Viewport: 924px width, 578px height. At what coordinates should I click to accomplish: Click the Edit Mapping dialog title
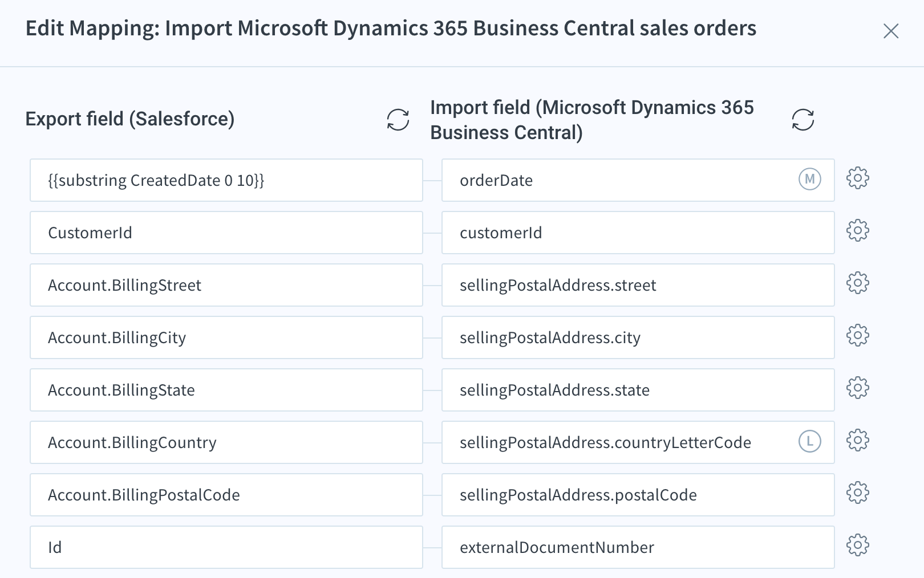pos(391,29)
